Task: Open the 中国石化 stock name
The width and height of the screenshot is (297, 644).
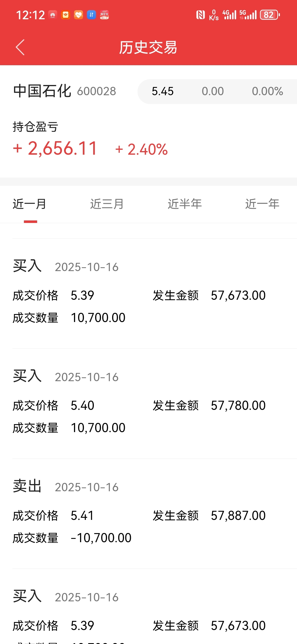Action: click(42, 91)
